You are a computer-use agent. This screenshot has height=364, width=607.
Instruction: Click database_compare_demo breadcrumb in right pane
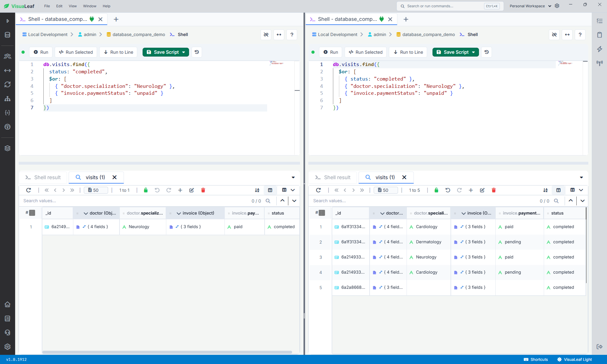(x=426, y=34)
